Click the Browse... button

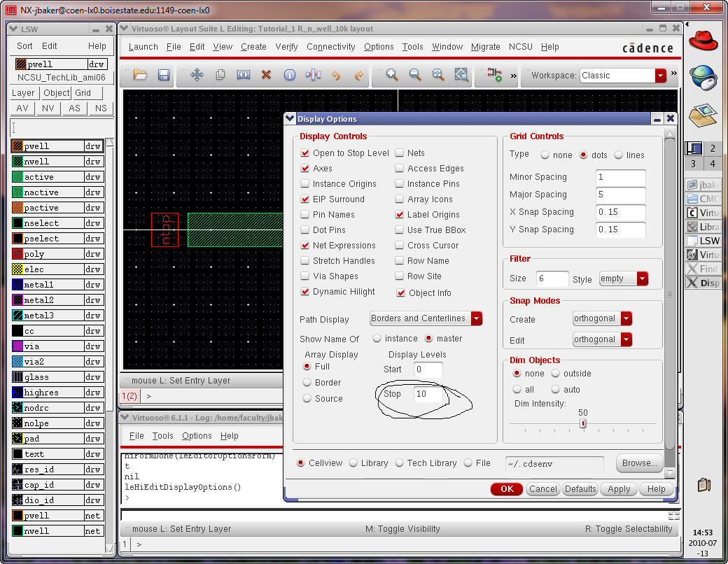639,463
